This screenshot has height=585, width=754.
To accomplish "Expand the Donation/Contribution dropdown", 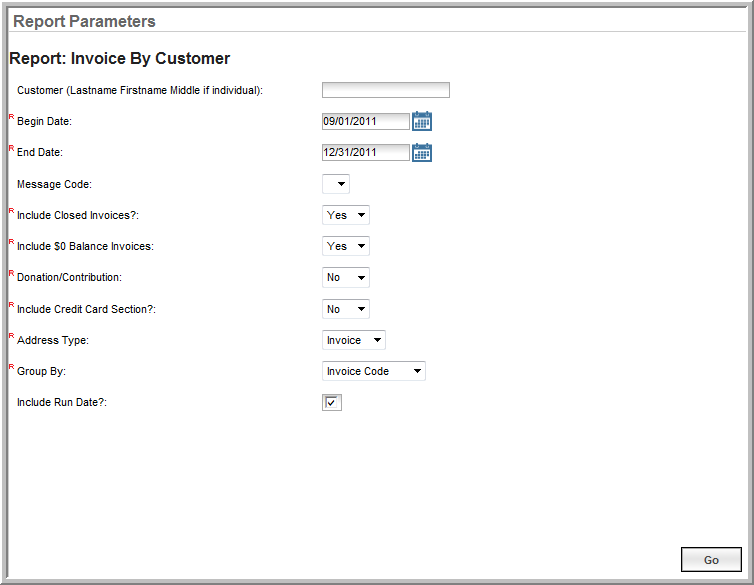I will (346, 277).
